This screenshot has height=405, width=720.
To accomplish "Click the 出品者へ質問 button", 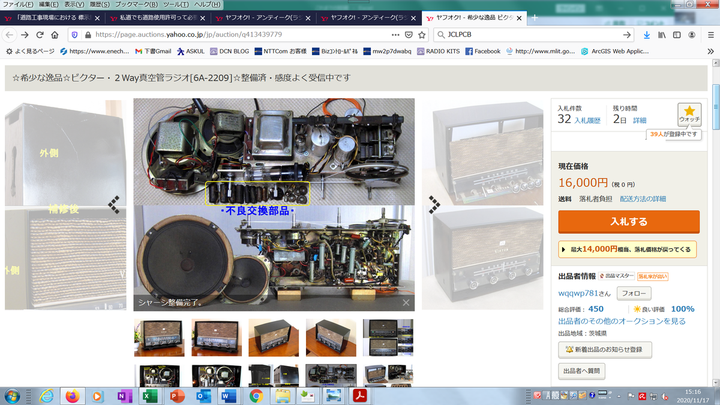I will 582,371.
